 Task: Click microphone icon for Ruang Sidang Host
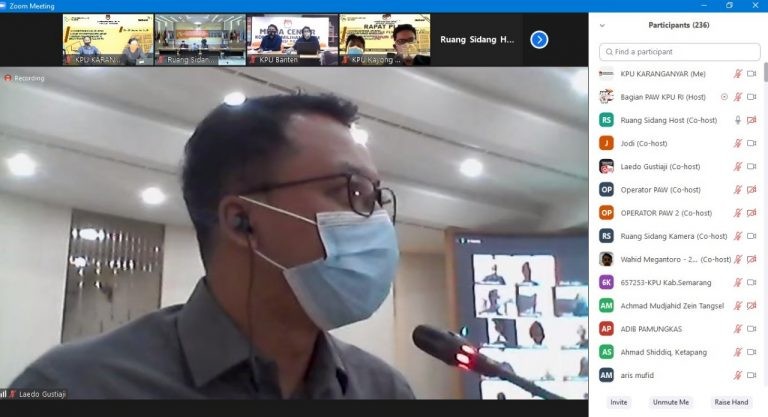[738, 120]
